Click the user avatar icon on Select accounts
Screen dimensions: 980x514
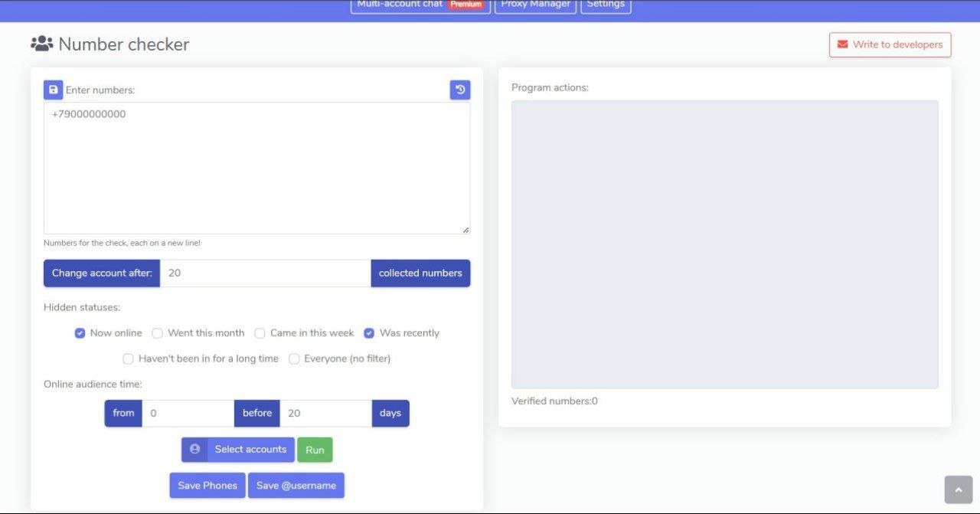coord(194,450)
